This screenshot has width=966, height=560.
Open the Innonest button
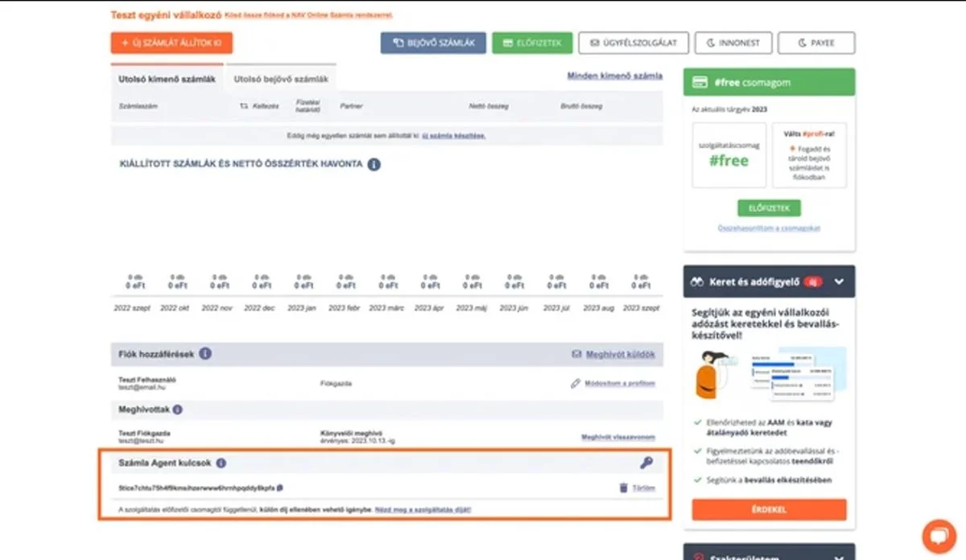pos(733,43)
